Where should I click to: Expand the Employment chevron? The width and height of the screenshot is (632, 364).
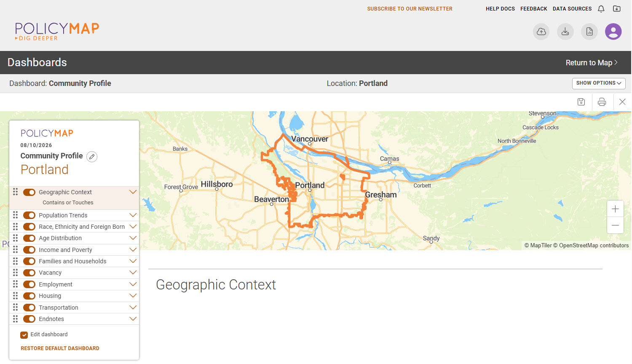133,284
